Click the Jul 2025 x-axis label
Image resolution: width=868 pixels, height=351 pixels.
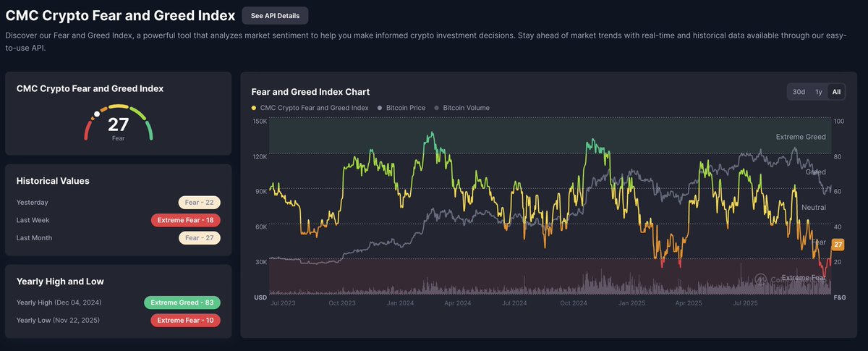[744, 304]
